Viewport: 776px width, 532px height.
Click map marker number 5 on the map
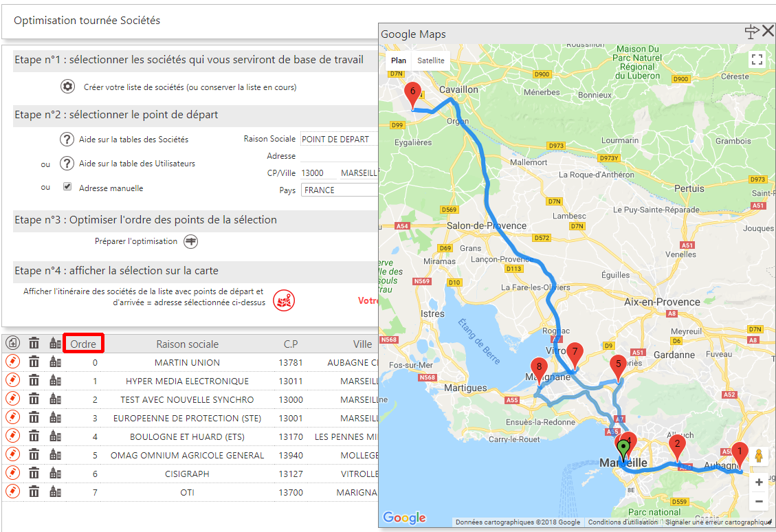tap(618, 368)
